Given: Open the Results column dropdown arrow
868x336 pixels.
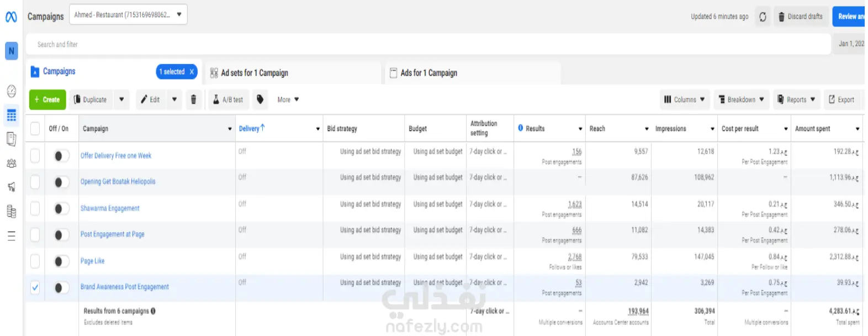Looking at the screenshot, I should click(580, 129).
